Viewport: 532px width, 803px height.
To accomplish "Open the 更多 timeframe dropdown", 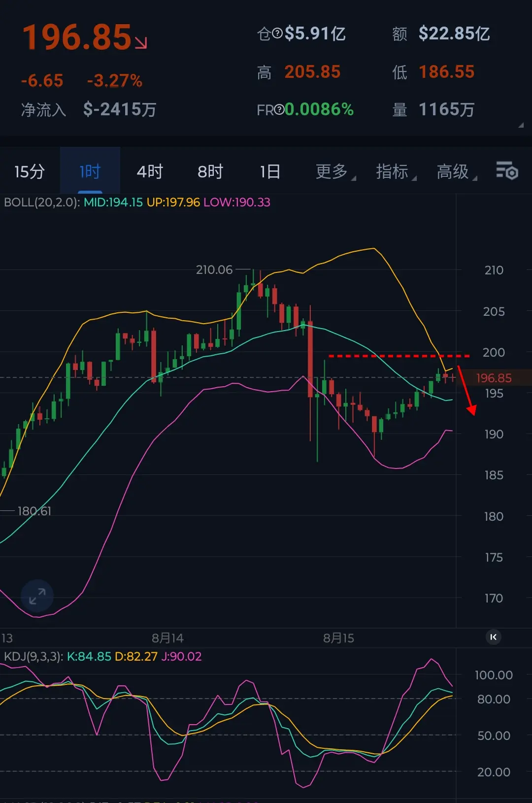I will click(x=335, y=171).
